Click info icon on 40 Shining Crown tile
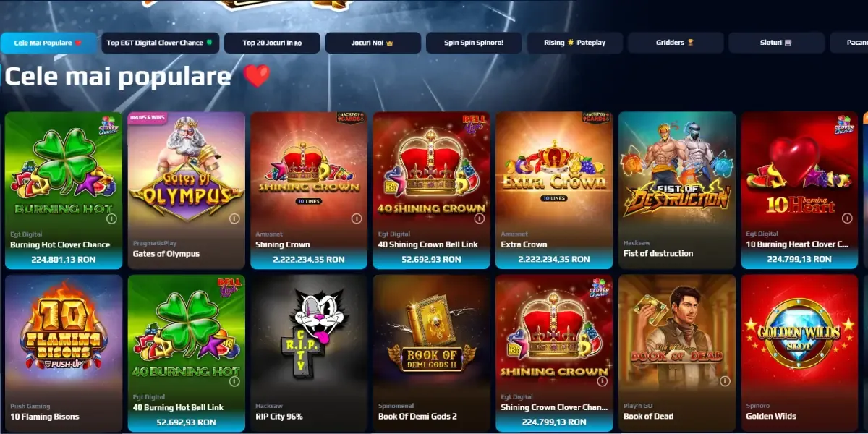This screenshot has height=434, width=868. [x=479, y=218]
